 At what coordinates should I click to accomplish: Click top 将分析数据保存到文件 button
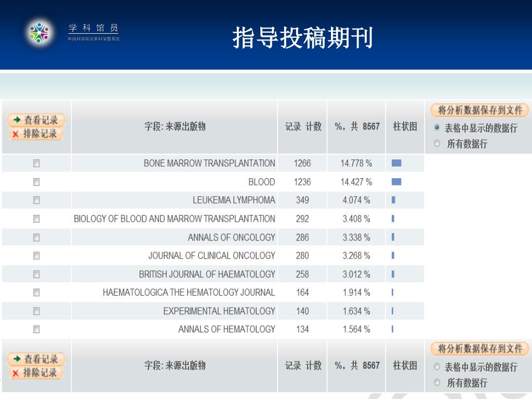coord(480,110)
